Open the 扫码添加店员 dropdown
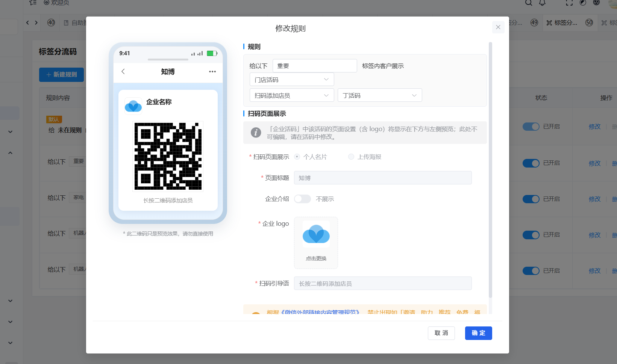 [292, 95]
